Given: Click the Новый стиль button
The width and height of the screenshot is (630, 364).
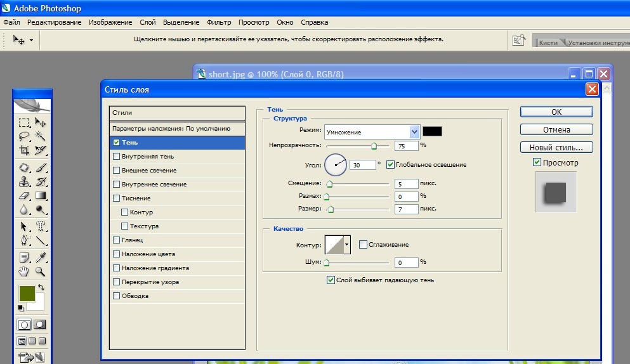Looking at the screenshot, I should (556, 147).
